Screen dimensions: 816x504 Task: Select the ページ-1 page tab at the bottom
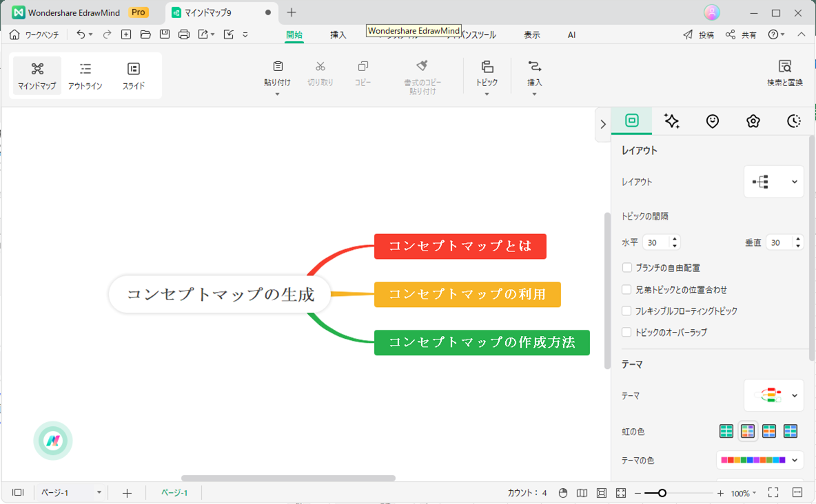click(174, 492)
